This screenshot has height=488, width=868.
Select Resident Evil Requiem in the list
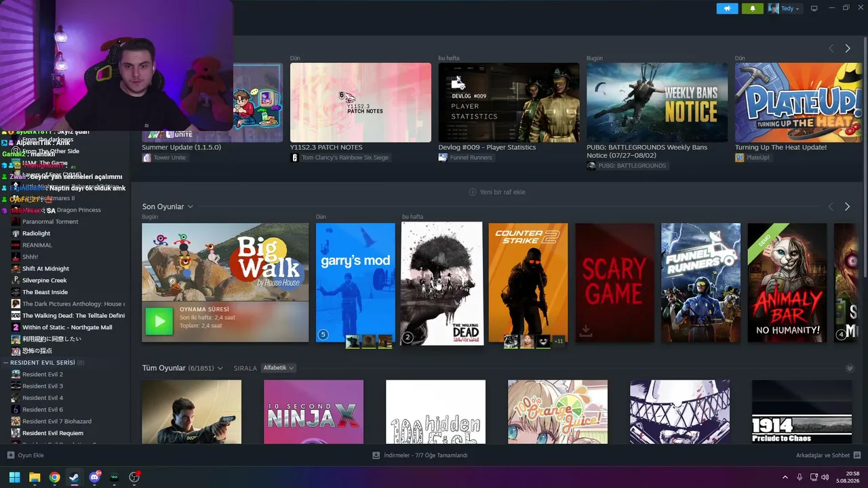[x=52, y=433]
